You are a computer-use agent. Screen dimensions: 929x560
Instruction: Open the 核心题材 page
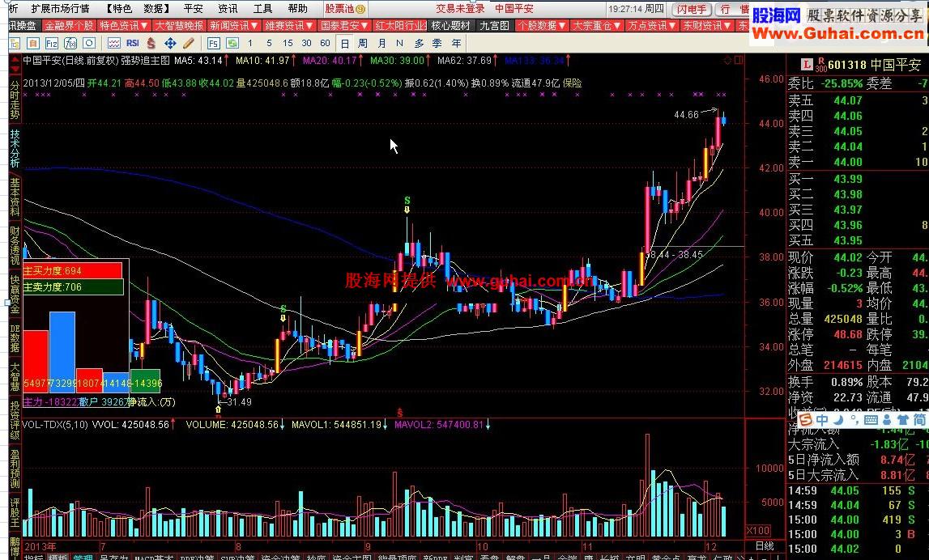tap(451, 26)
